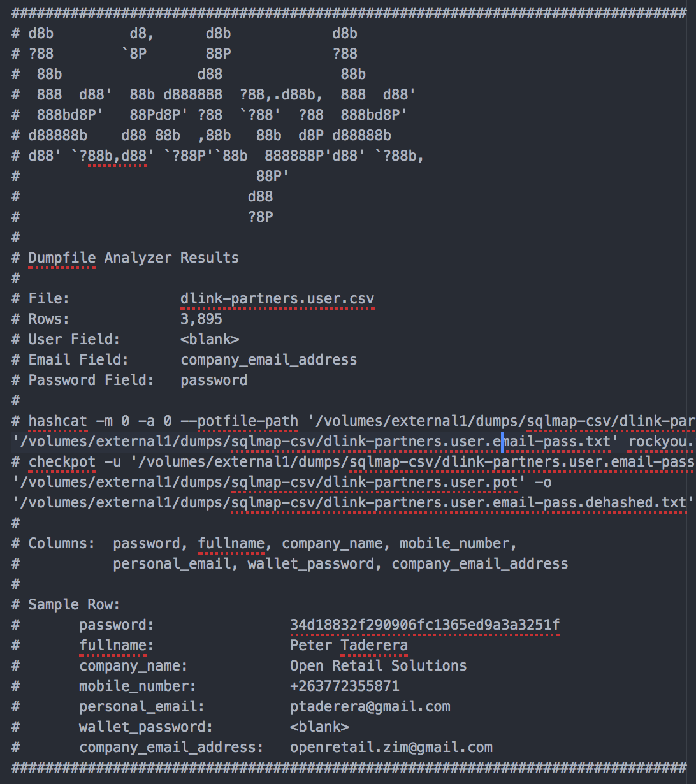Place cursor on dlink-partners.user.csv filename
Image resolution: width=696 pixels, height=784 pixels.
[277, 298]
